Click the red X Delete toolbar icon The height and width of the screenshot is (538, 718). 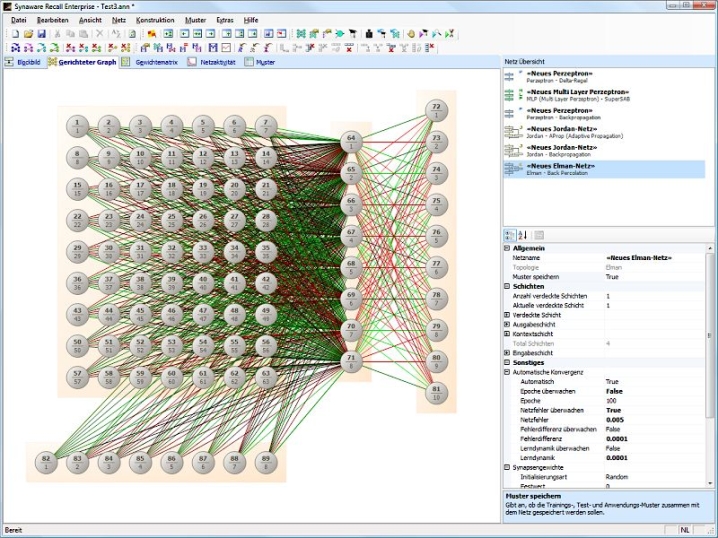[99, 34]
